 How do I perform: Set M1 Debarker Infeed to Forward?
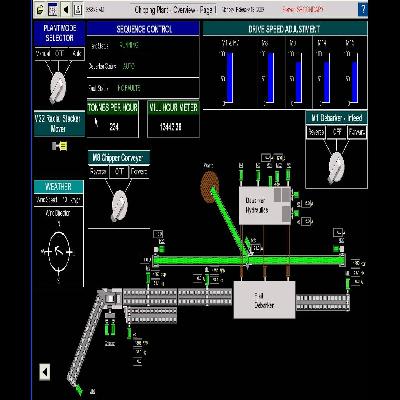click(x=357, y=132)
